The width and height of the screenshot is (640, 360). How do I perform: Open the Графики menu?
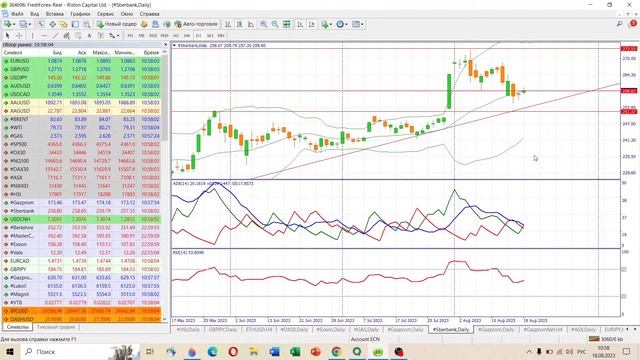(80, 14)
